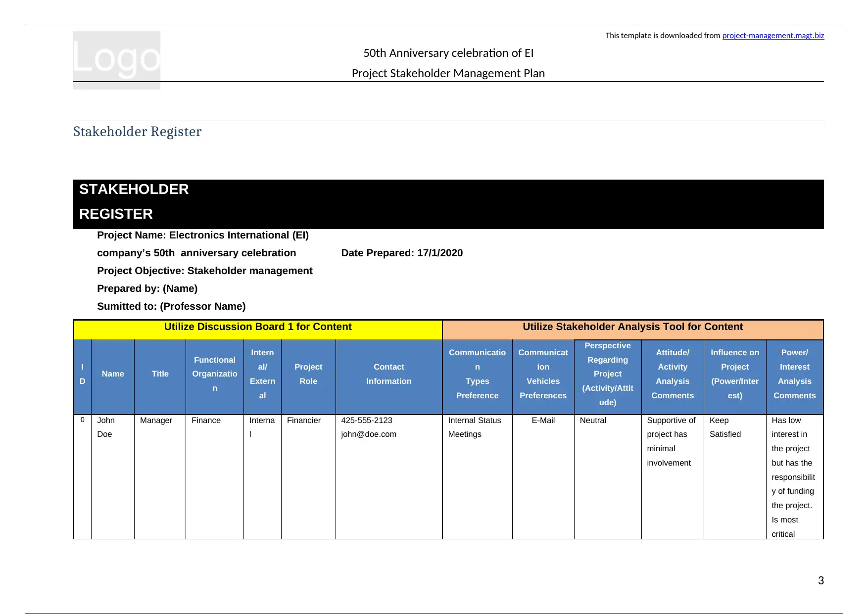Select the Finance organization cell
The width and height of the screenshot is (868, 614).
coord(215,476)
